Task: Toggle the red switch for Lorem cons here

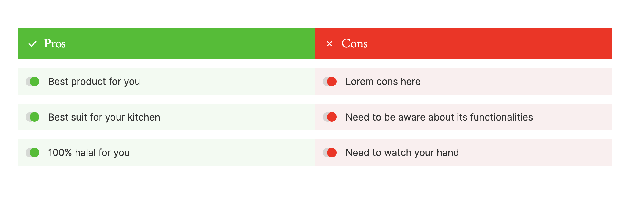Action: click(x=330, y=82)
